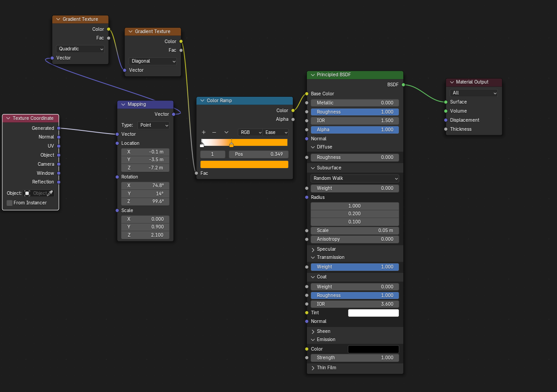
Task: Collapse the Emission panel
Action: click(313, 339)
